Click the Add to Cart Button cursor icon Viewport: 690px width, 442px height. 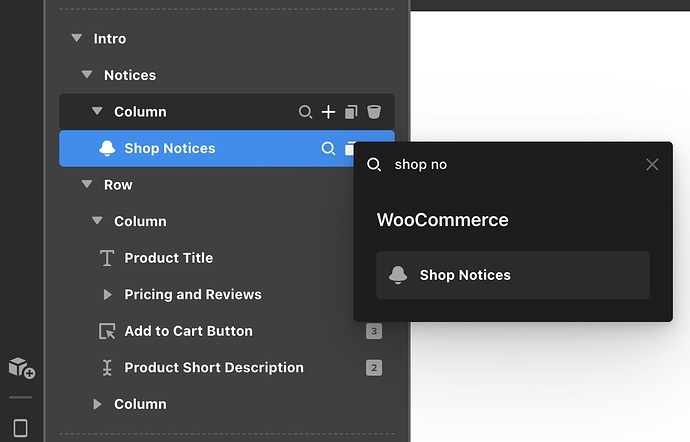(107, 331)
